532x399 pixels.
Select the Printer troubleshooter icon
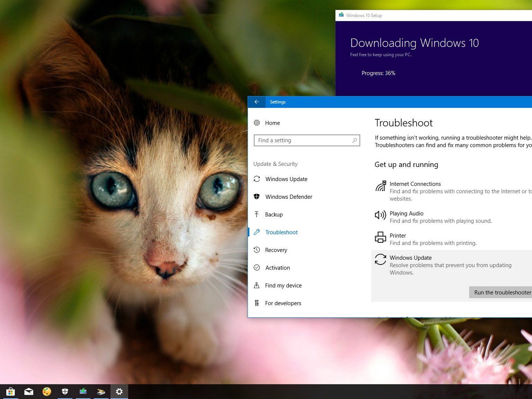pyautogui.click(x=380, y=237)
